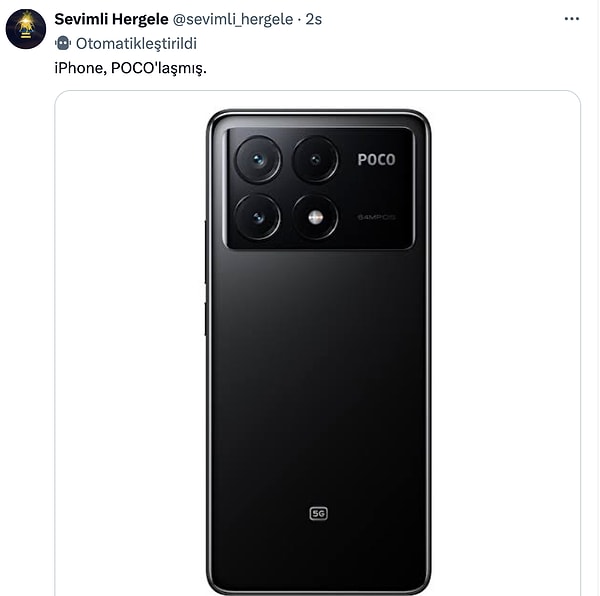The height and width of the screenshot is (596, 600).
Task: Click the display name Sevimli Hergele
Action: (x=111, y=19)
